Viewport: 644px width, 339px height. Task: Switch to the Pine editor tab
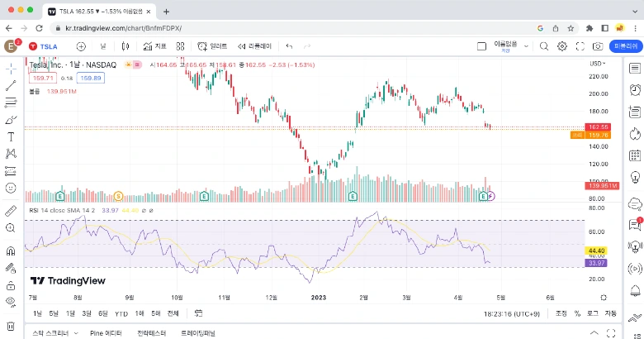pos(106,333)
